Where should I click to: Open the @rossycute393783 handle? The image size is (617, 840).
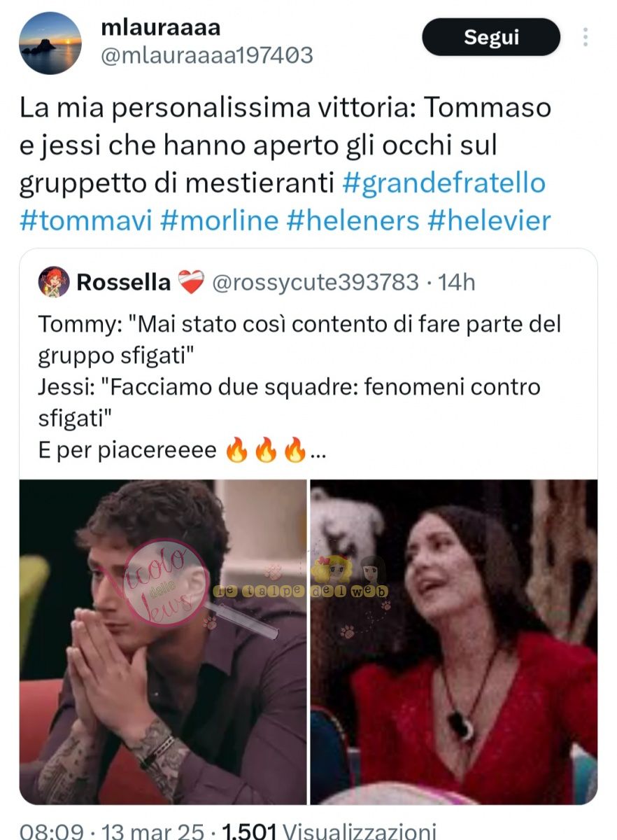tap(315, 283)
